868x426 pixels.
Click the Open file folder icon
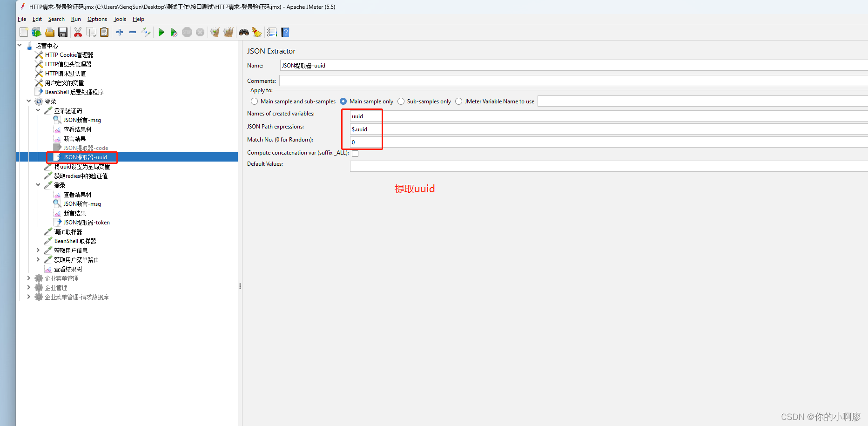pyautogui.click(x=50, y=32)
